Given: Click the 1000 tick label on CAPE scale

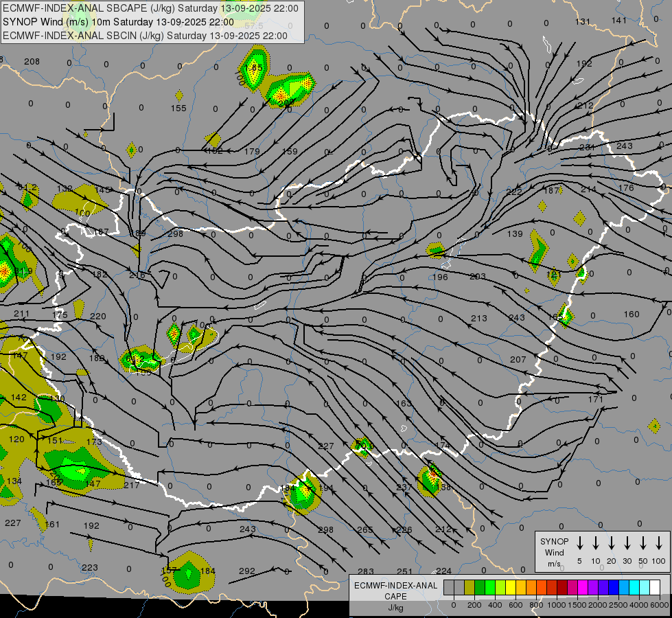Looking at the screenshot, I should pos(556,605).
